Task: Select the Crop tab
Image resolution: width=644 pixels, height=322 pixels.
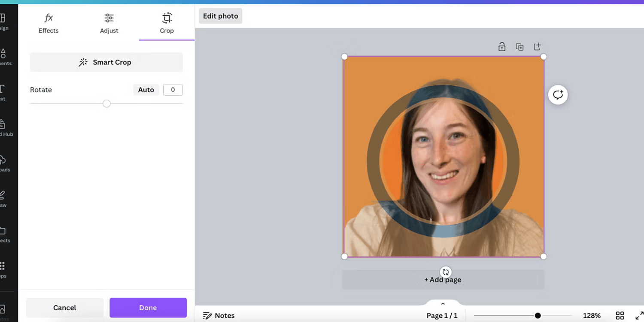Action: coord(167,24)
